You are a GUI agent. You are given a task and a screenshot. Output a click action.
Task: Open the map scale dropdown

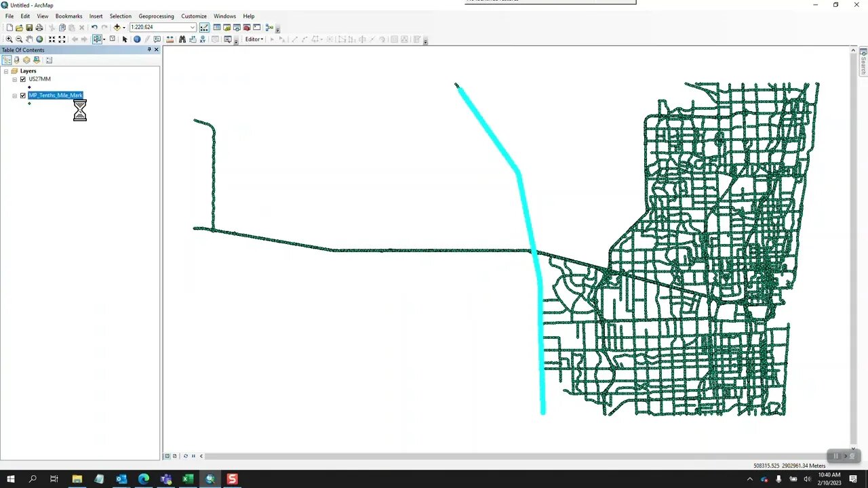pyautogui.click(x=192, y=27)
